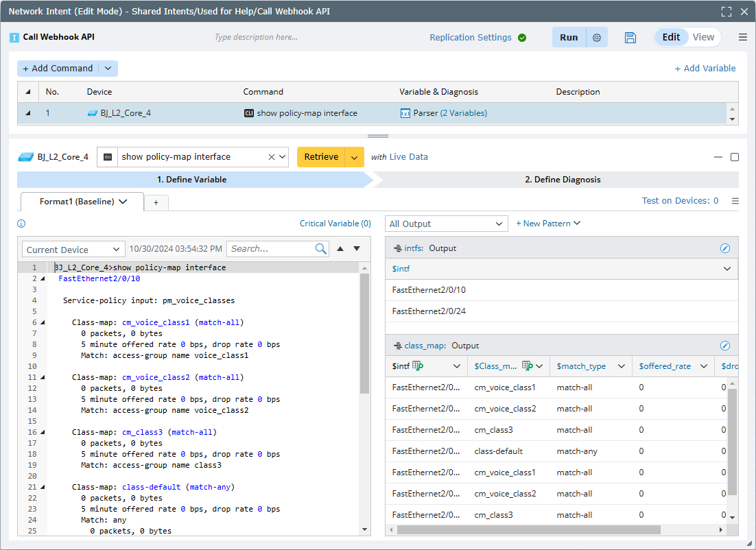Edit the intfs output pencil icon
Screen dimensions: 756x550
[724, 248]
